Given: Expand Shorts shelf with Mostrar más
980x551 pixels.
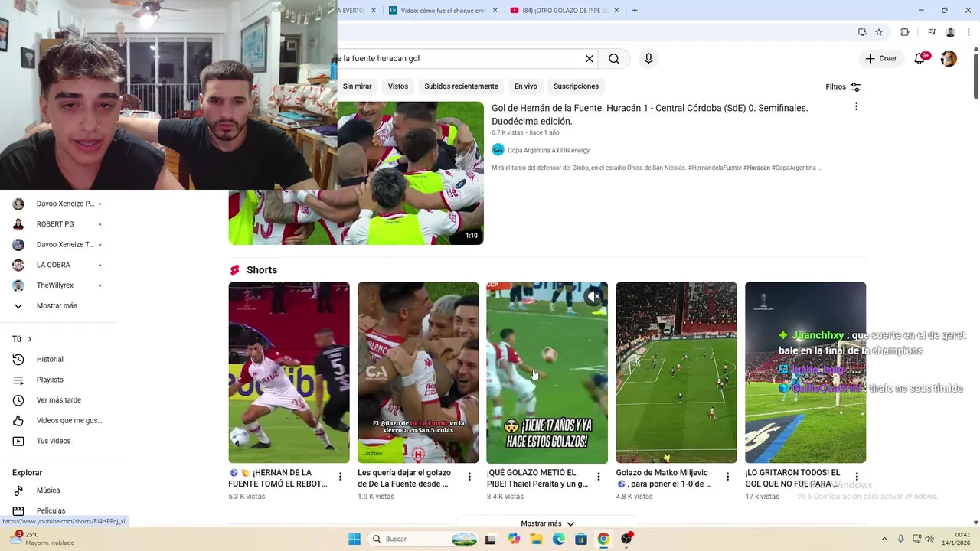Looking at the screenshot, I should click(x=547, y=523).
